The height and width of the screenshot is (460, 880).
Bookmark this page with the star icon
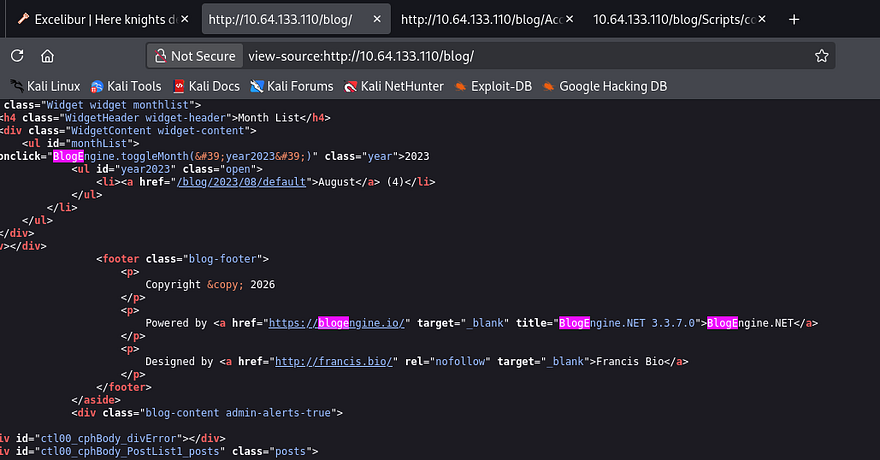coord(821,56)
